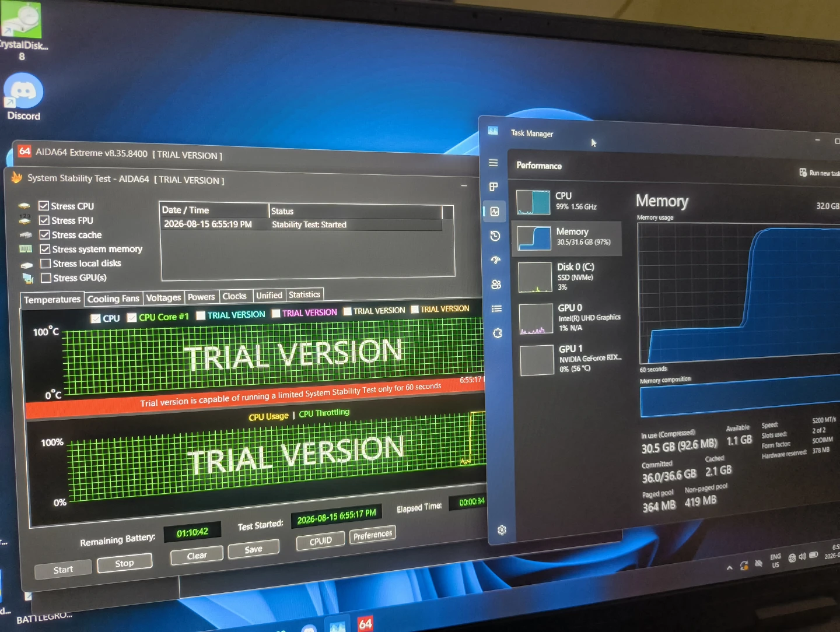Viewport: 840px width, 632px height.
Task: Switch to Temperatures tab
Action: point(52,300)
